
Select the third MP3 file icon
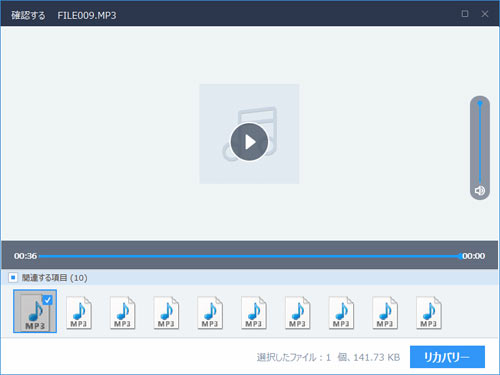[x=122, y=313]
